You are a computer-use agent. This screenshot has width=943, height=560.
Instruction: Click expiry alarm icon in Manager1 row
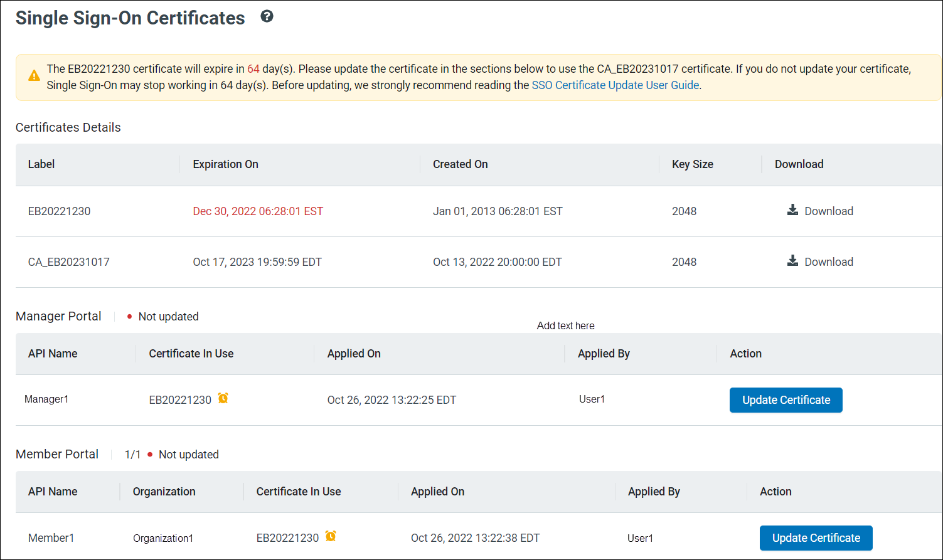[223, 398]
